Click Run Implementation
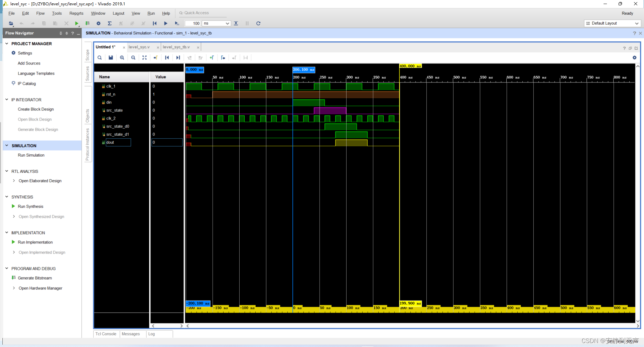The height and width of the screenshot is (347, 644). (35, 242)
